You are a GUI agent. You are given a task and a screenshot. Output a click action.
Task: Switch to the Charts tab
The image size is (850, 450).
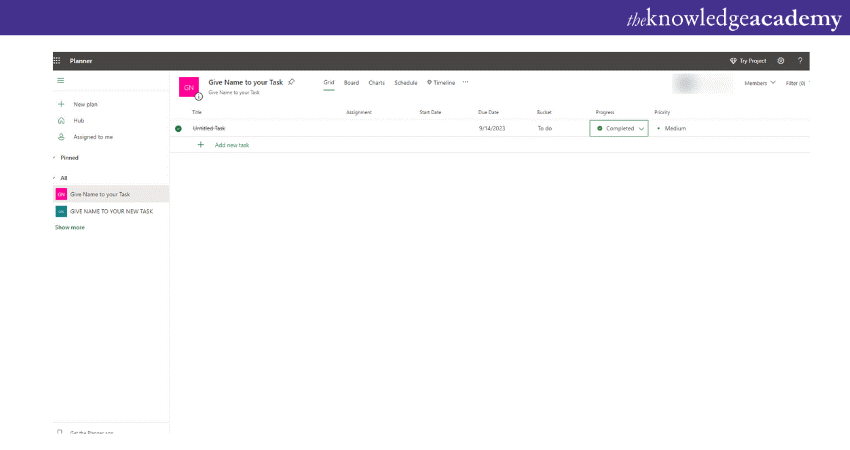coord(376,82)
